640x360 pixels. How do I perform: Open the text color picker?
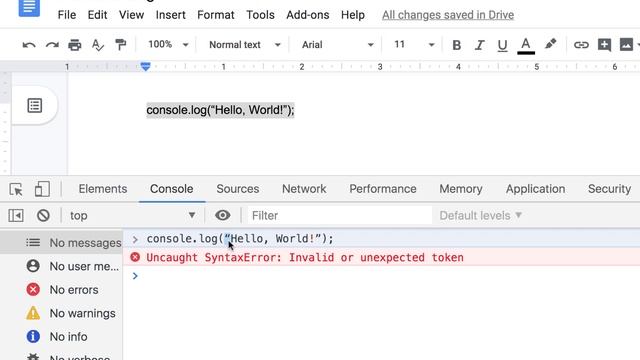[526, 45]
